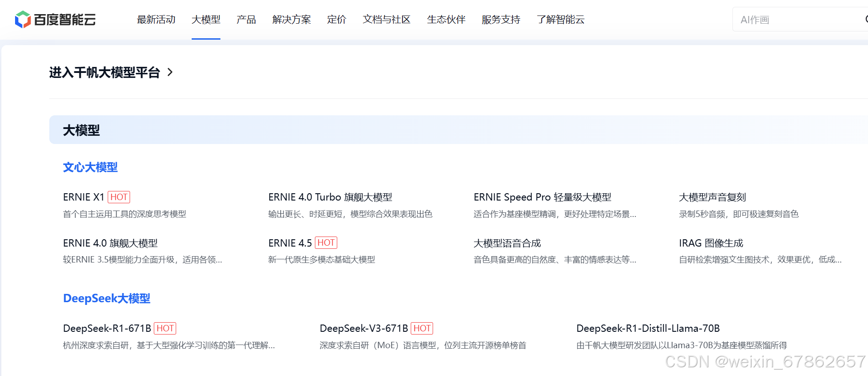Click description starting 深度求索自研（MoE）语言模型
This screenshot has width=868, height=376.
point(423,345)
